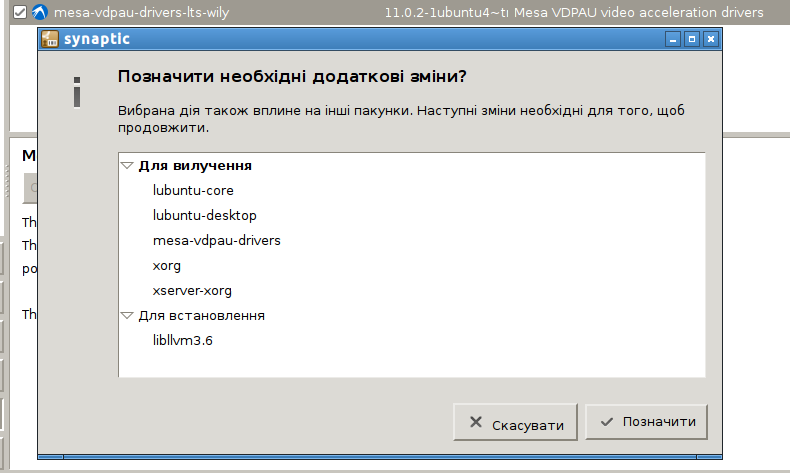Screen dimensions: 790x473
Task: Collapse the "Для вилучення" section
Action: [127, 166]
